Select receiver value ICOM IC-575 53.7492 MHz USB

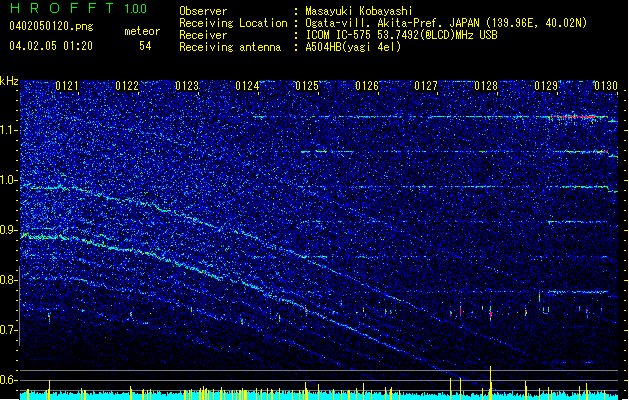pos(401,35)
